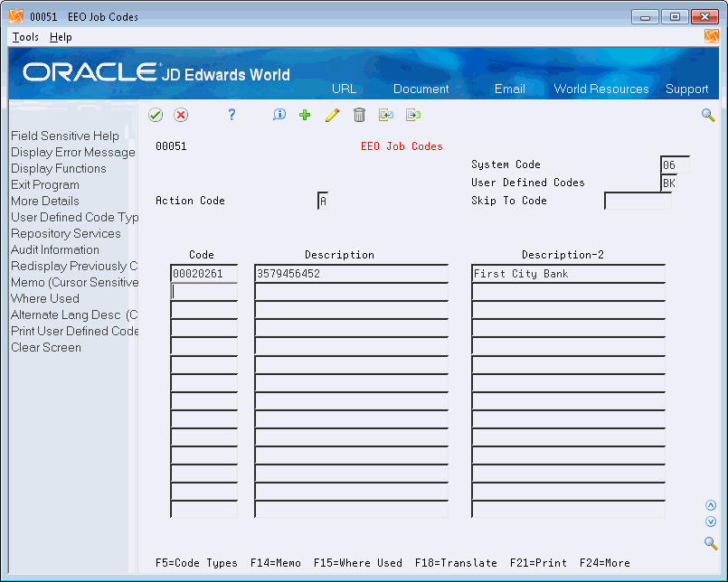Select Where Used in the sidebar
The width and height of the screenshot is (728, 582).
pos(45,298)
